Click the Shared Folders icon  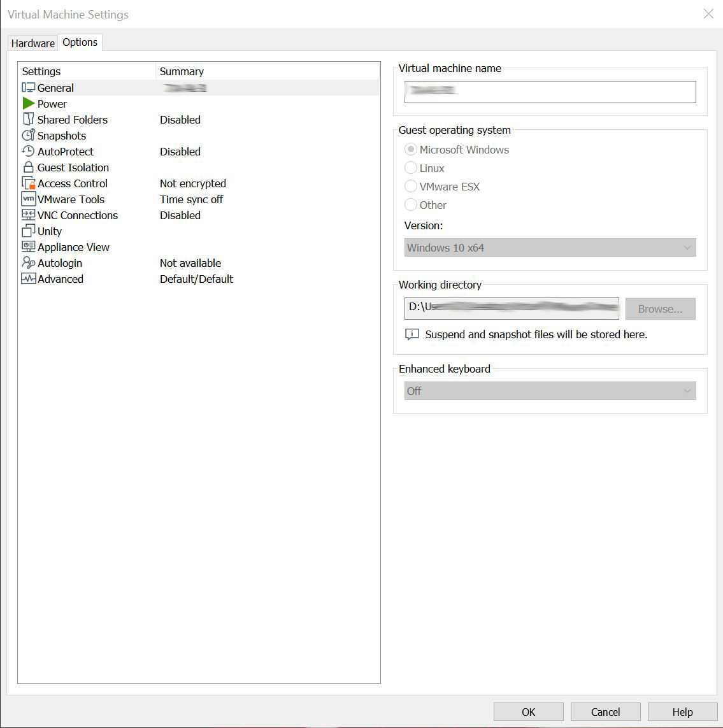click(x=28, y=120)
